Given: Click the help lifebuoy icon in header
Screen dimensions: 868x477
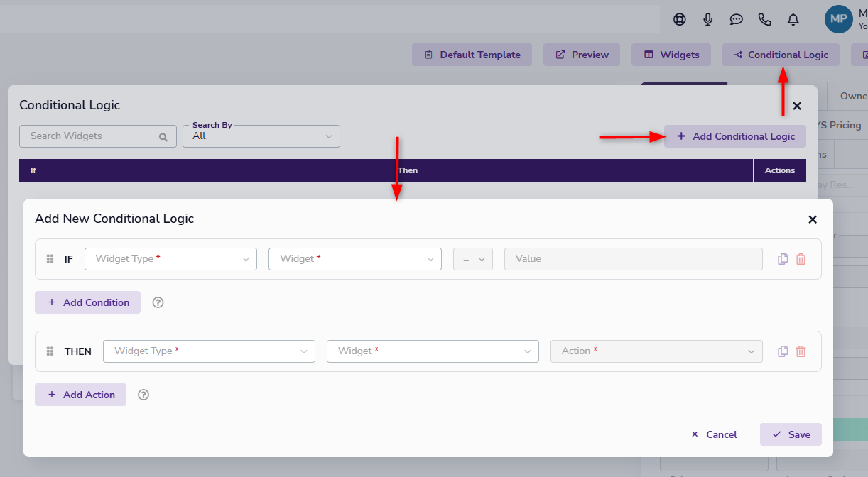Looking at the screenshot, I should tap(680, 19).
